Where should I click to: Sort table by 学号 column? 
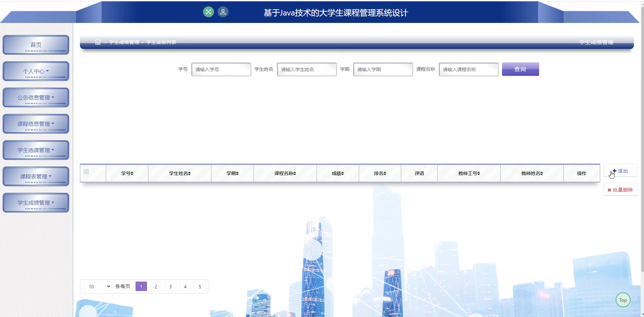(x=127, y=173)
